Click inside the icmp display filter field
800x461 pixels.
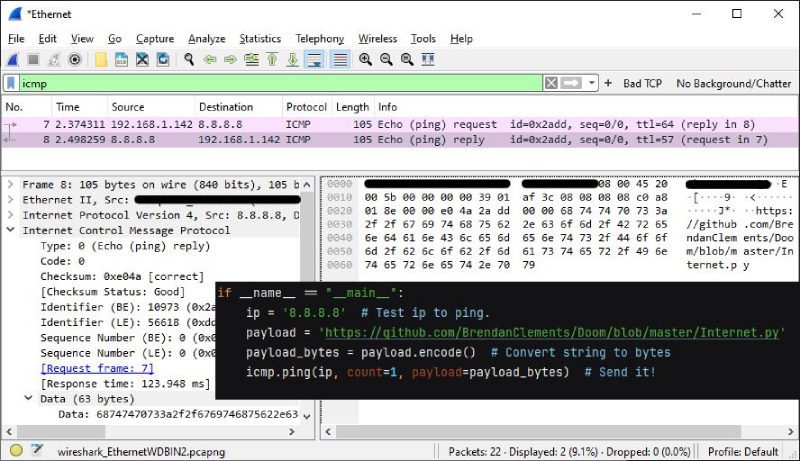pos(281,83)
